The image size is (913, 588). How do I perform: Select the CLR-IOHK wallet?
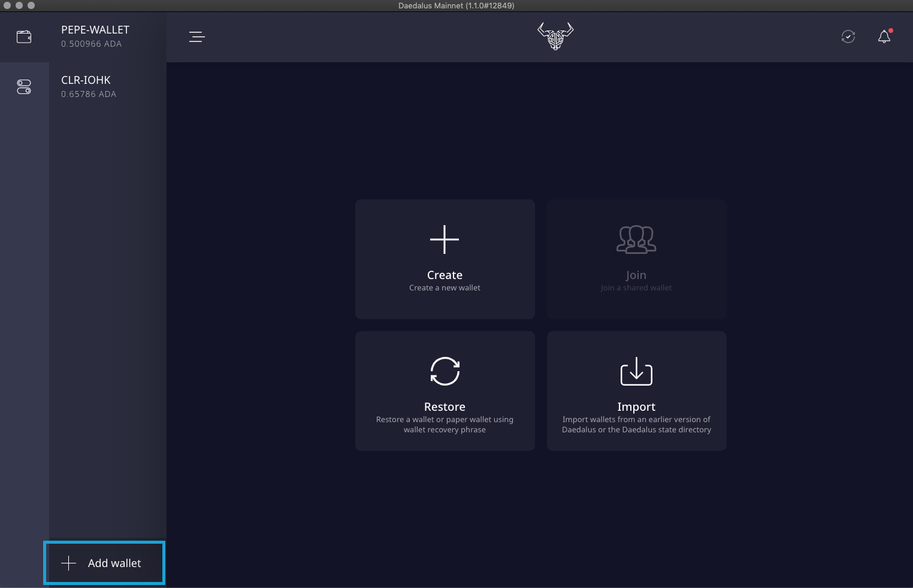[x=89, y=87]
